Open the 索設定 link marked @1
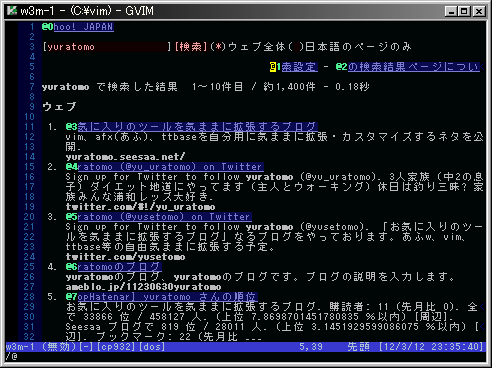This screenshot has height=368, width=492. [299, 67]
